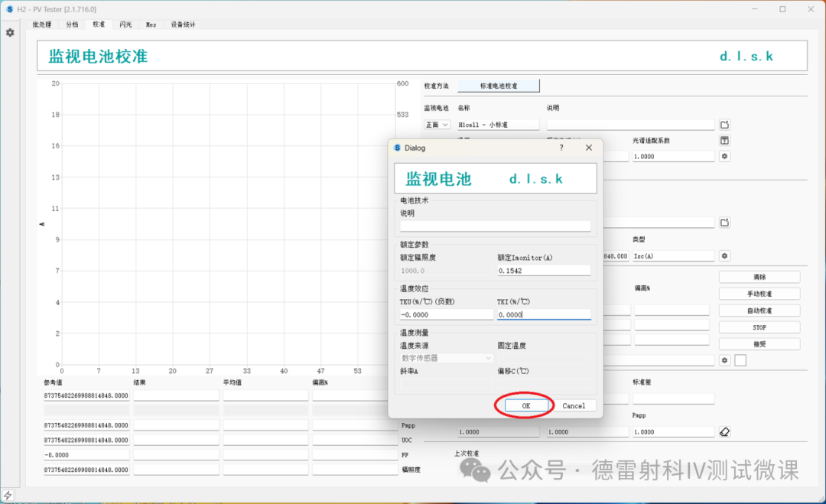
Task: Click the white swatch box beside the gear
Action: pyautogui.click(x=740, y=359)
